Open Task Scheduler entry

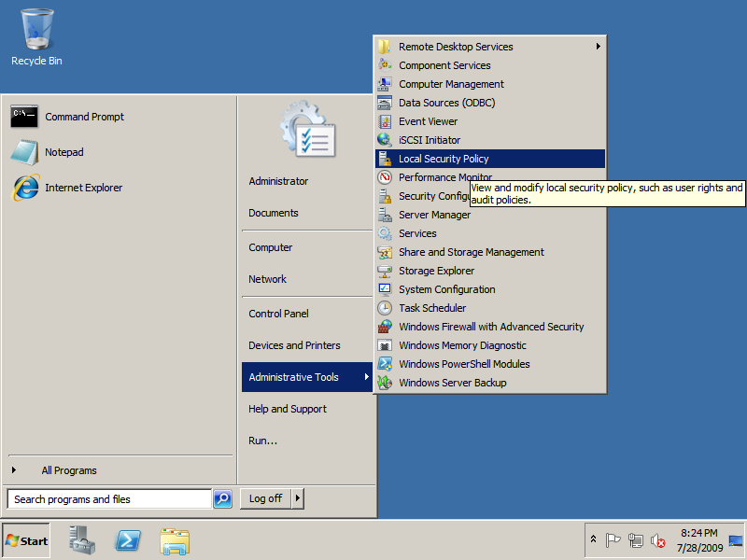490,308
